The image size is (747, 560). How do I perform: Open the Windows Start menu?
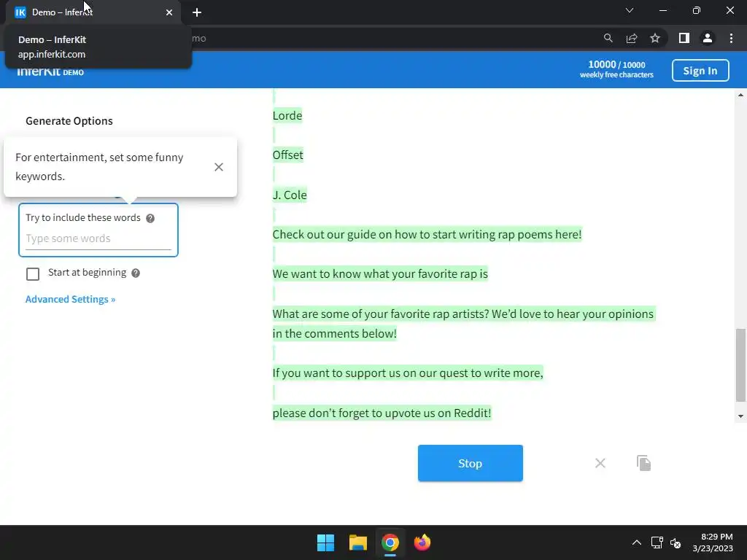click(326, 542)
